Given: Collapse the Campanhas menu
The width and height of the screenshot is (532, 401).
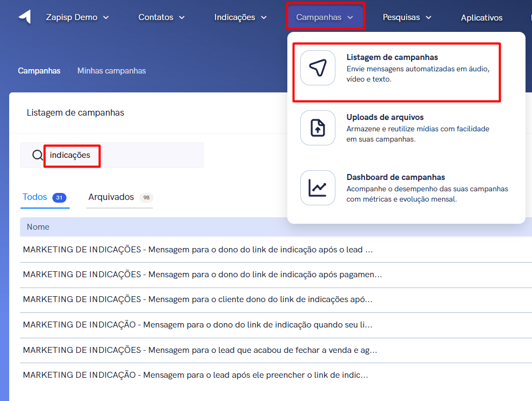Looking at the screenshot, I should (325, 17).
